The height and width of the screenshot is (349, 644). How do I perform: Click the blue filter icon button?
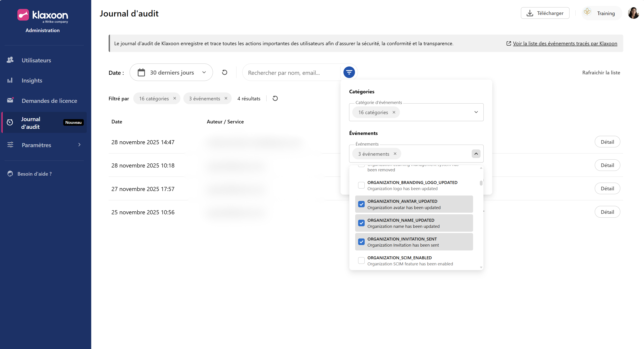click(x=349, y=72)
